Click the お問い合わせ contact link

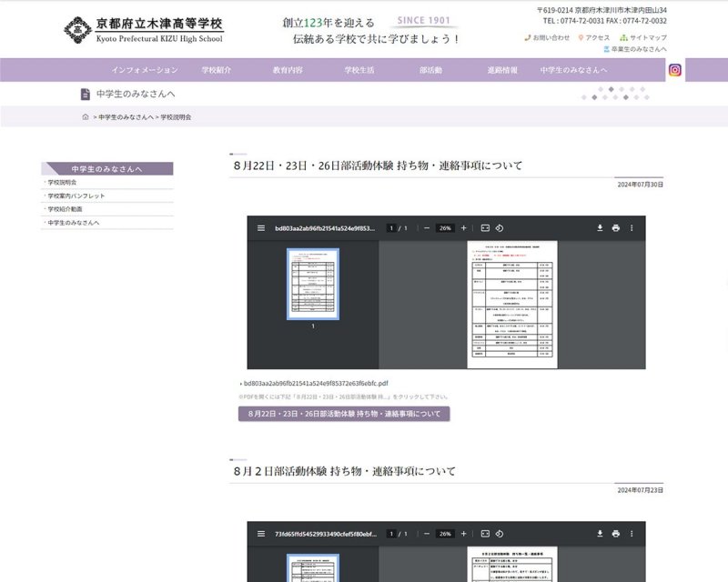tap(548, 37)
